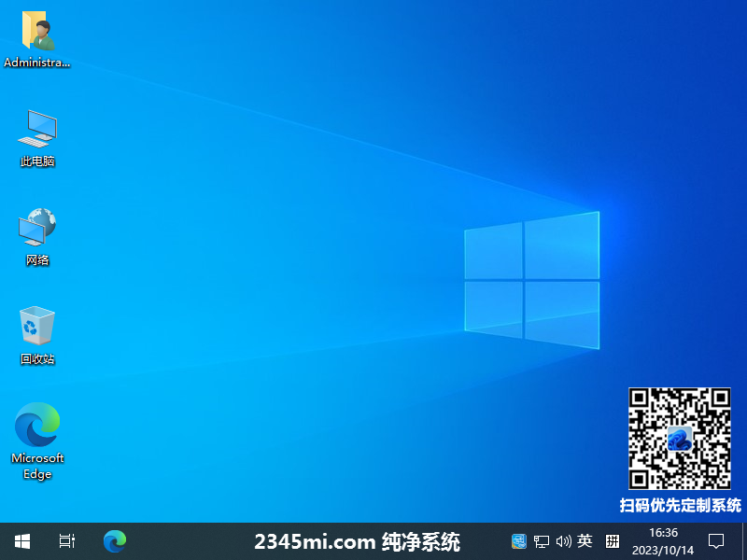Click the Windows logo on the wallpaper
Screen dimensions: 747x560
pyautogui.click(x=531, y=280)
